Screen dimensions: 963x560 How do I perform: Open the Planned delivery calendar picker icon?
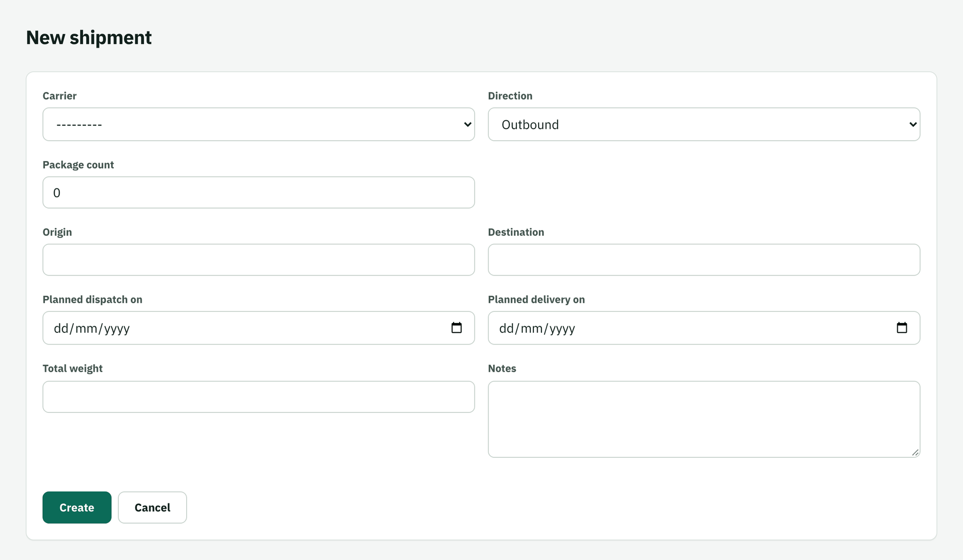click(902, 328)
